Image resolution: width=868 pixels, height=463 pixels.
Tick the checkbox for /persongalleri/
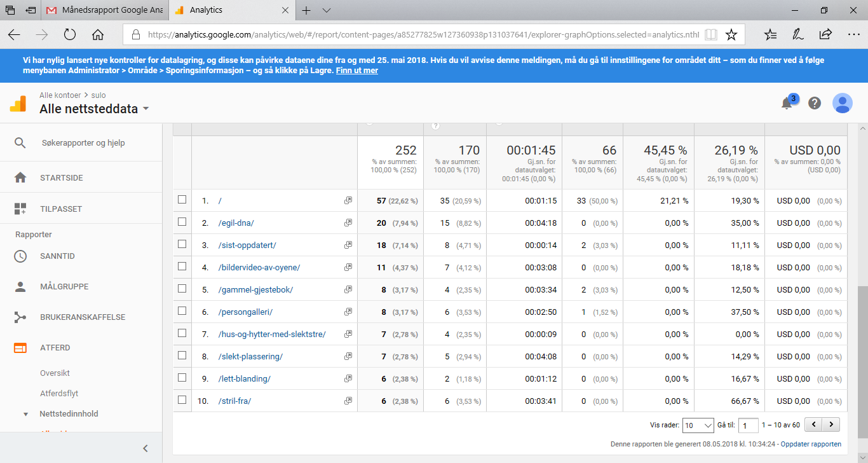pos(182,311)
